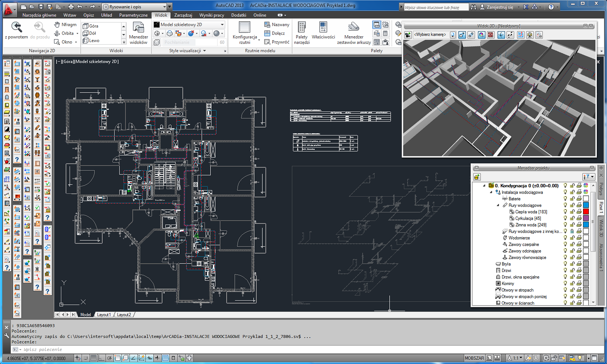Click wrench customize icon in command line
This screenshot has height=364, width=607.
7,336
